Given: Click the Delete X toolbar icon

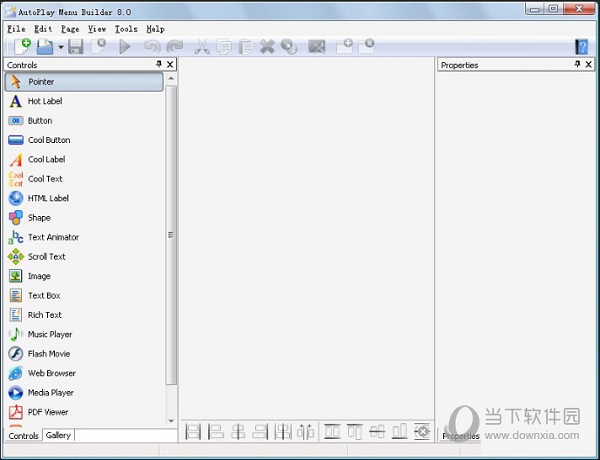Looking at the screenshot, I should pyautogui.click(x=267, y=47).
